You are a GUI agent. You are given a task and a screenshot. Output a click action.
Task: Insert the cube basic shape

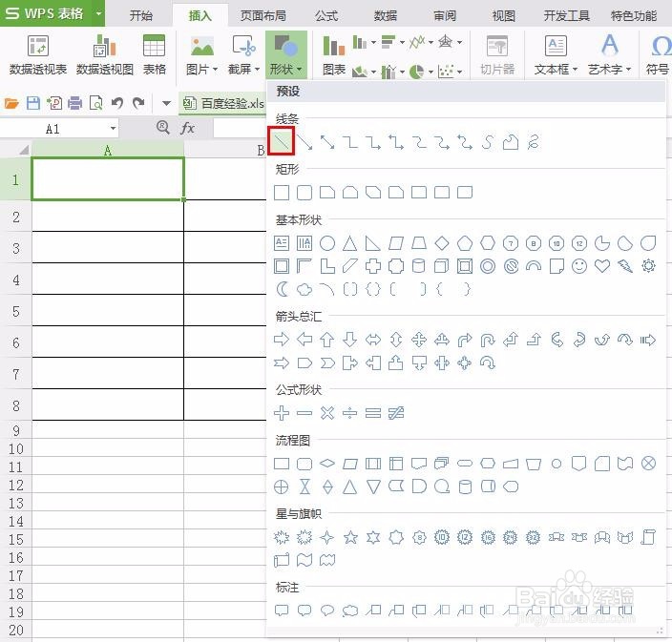coord(441,266)
